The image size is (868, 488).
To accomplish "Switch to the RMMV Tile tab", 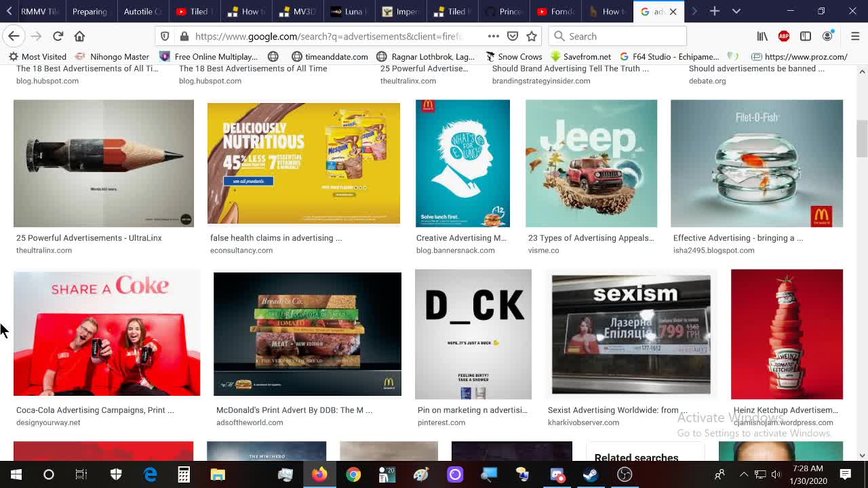I will pos(40,12).
